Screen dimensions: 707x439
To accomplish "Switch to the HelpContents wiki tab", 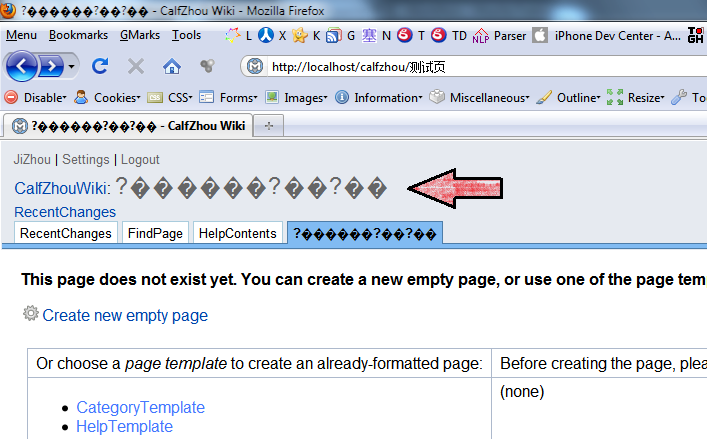I will click(237, 233).
